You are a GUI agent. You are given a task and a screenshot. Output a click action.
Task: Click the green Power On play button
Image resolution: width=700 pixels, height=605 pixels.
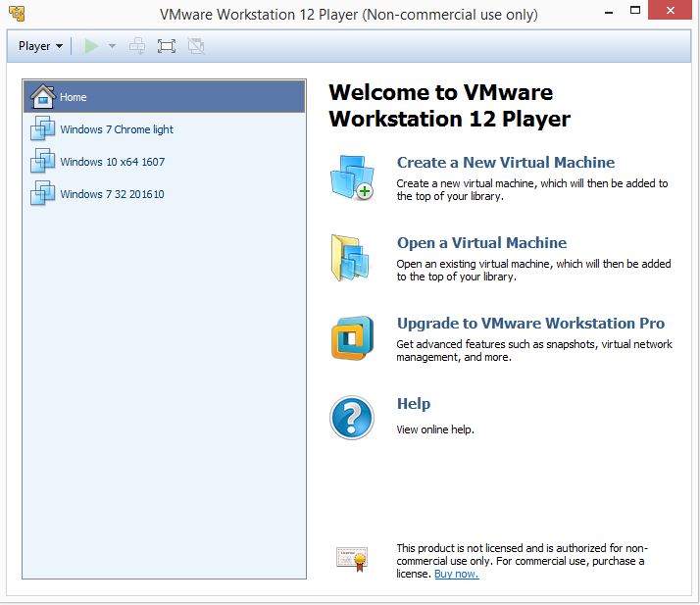pyautogui.click(x=91, y=46)
